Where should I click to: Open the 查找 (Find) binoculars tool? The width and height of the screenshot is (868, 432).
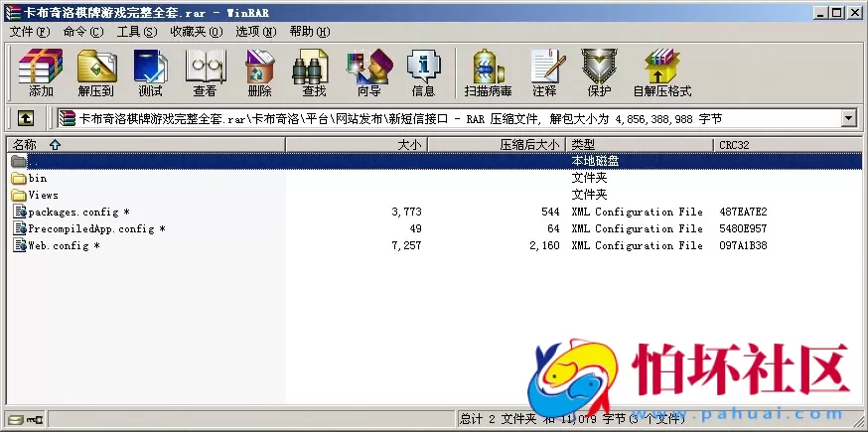(x=313, y=72)
